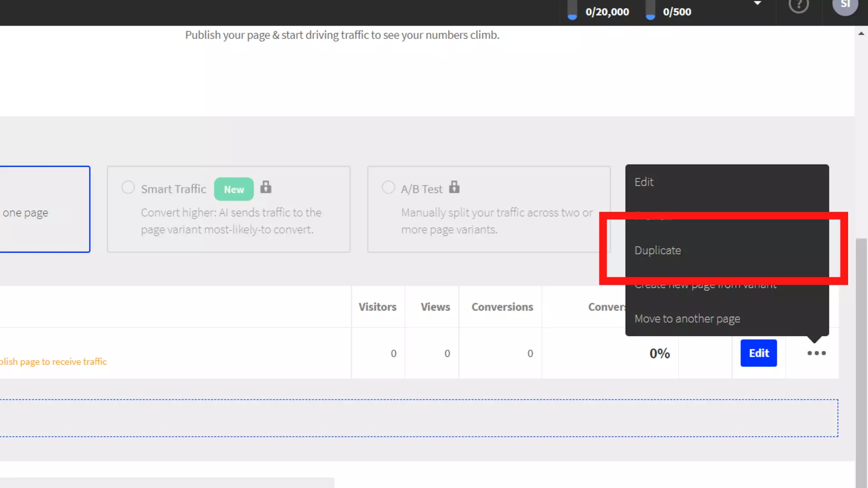Click the SI user avatar
The width and height of the screenshot is (868, 488).
point(845,5)
